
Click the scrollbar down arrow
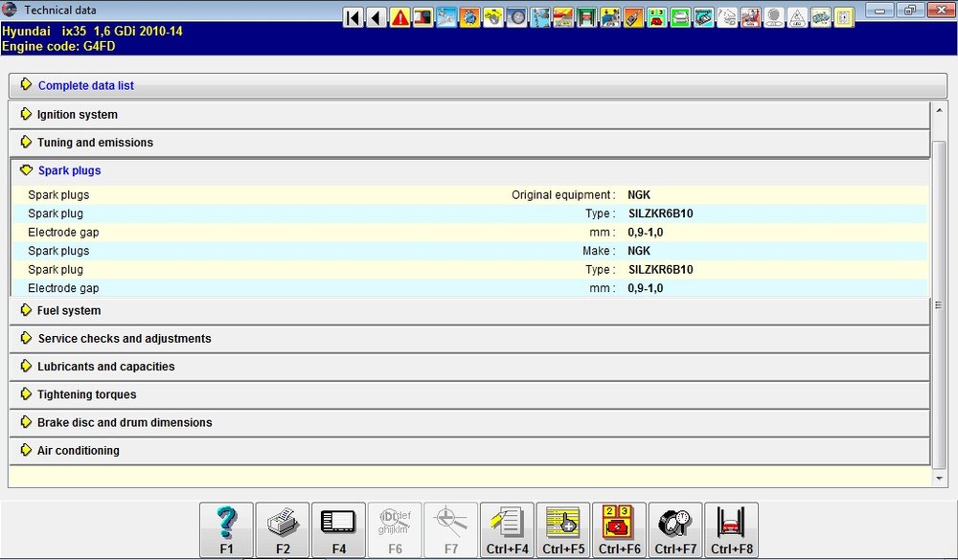[x=939, y=479]
